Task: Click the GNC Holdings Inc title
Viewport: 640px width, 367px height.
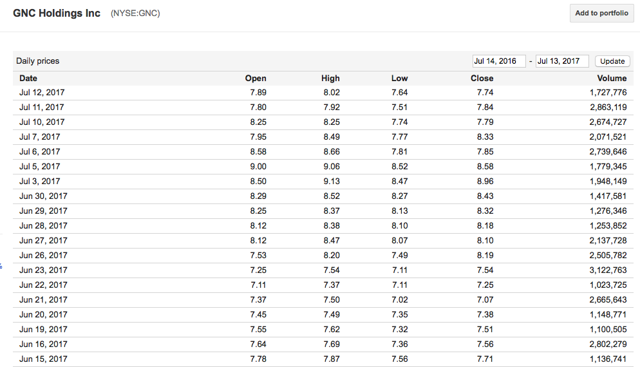Action: point(56,13)
